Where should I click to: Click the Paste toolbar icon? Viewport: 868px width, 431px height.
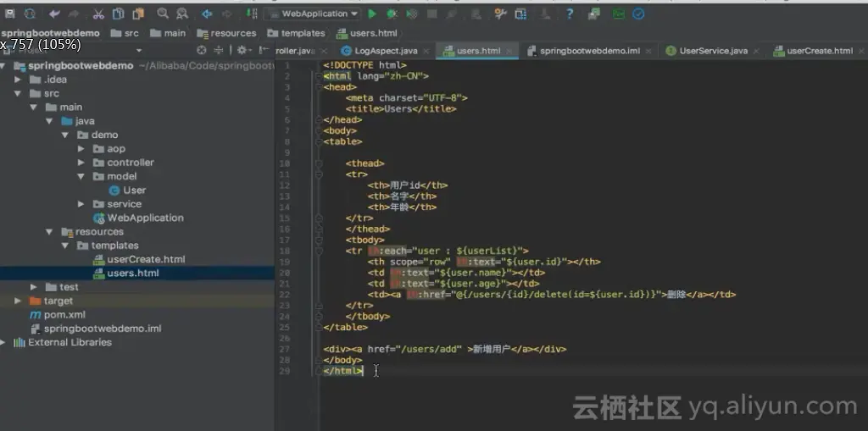point(138,14)
